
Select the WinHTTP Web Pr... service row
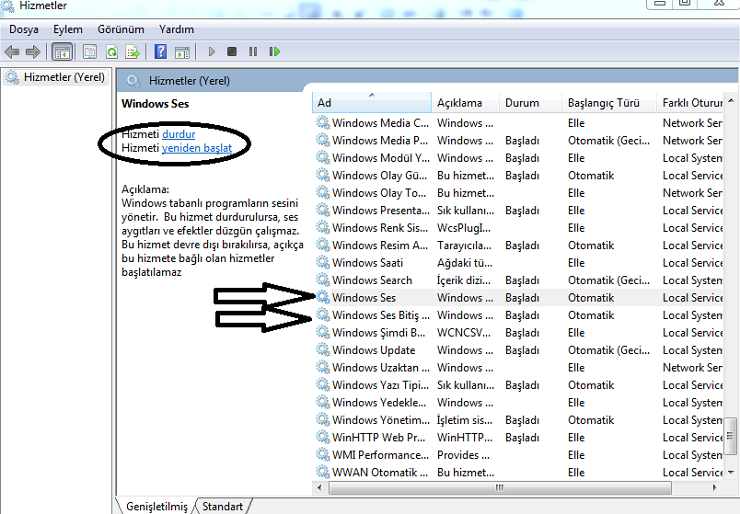pos(518,437)
